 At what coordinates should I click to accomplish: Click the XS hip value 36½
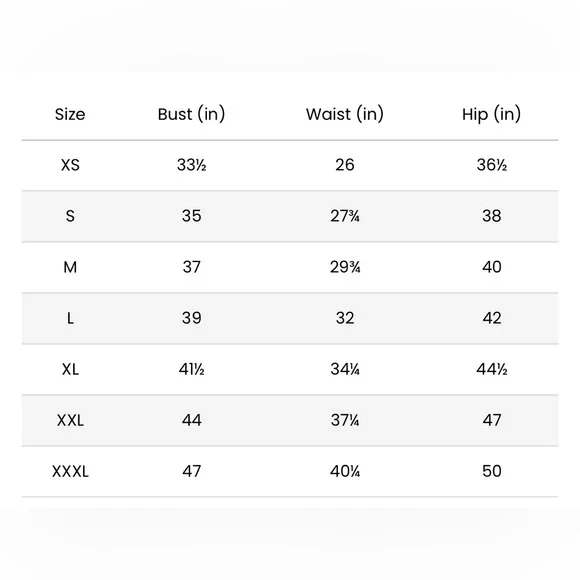[x=492, y=165]
